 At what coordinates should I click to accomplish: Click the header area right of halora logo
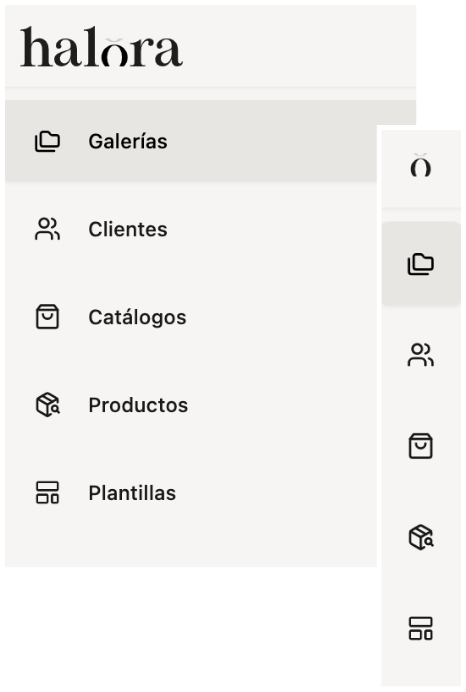[x=300, y=46]
